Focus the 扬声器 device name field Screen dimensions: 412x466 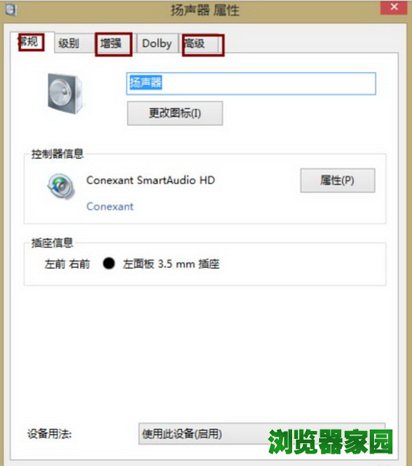251,83
